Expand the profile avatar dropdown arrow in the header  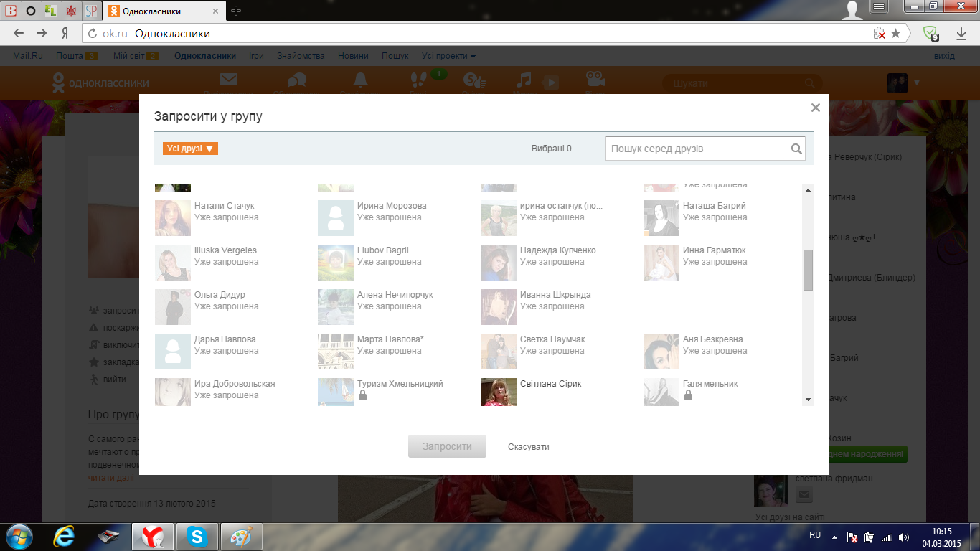(915, 83)
